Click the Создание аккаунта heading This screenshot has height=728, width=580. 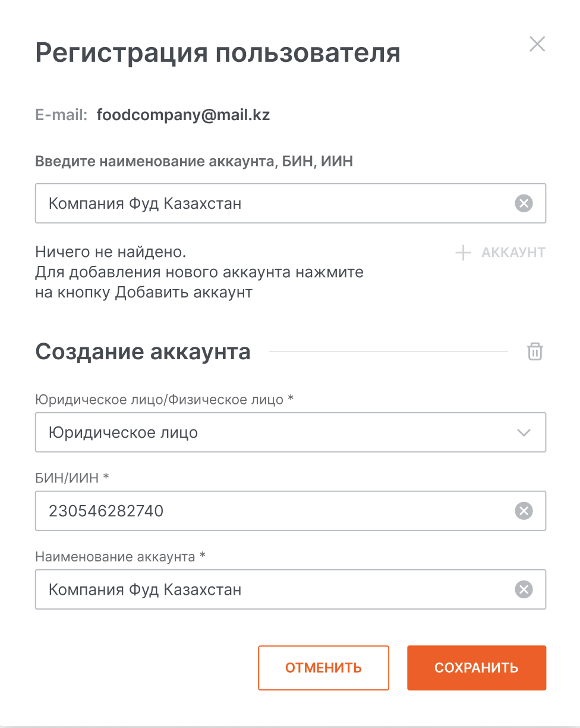click(x=143, y=352)
